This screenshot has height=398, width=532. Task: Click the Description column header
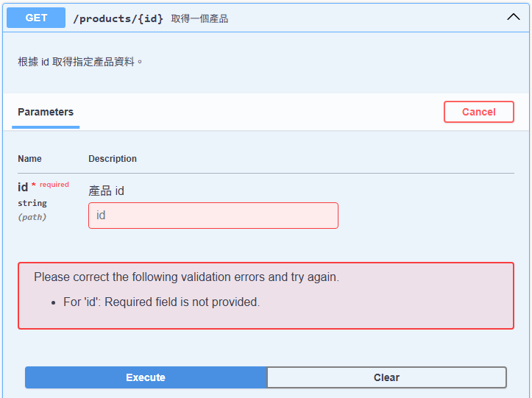coord(113,159)
